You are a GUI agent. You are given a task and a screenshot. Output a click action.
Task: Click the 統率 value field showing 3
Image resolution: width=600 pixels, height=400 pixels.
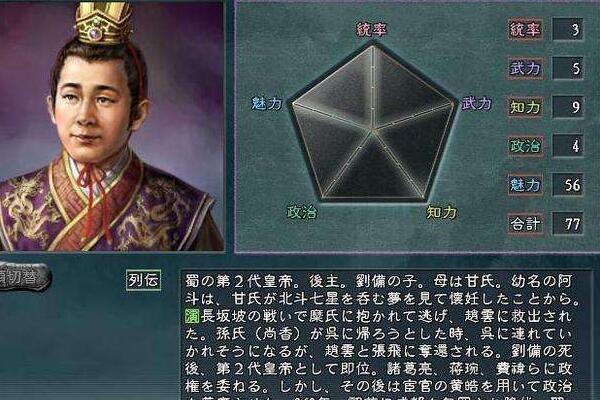click(568, 29)
